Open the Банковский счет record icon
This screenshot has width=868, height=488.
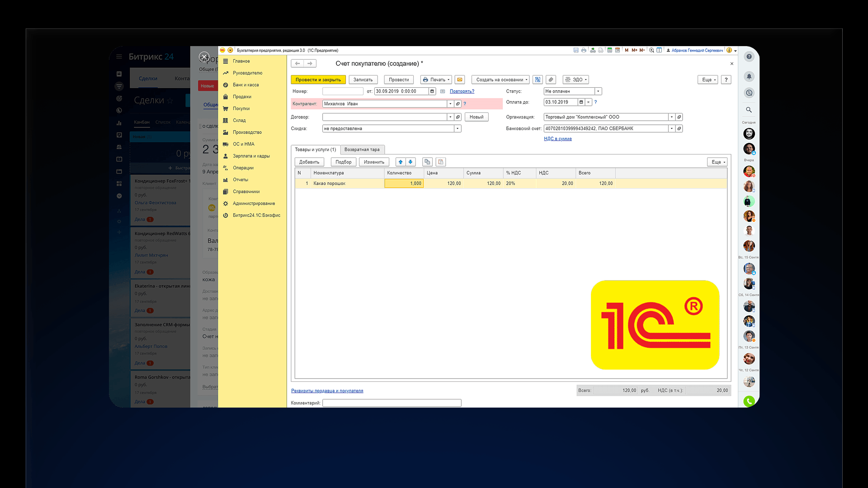click(x=679, y=129)
